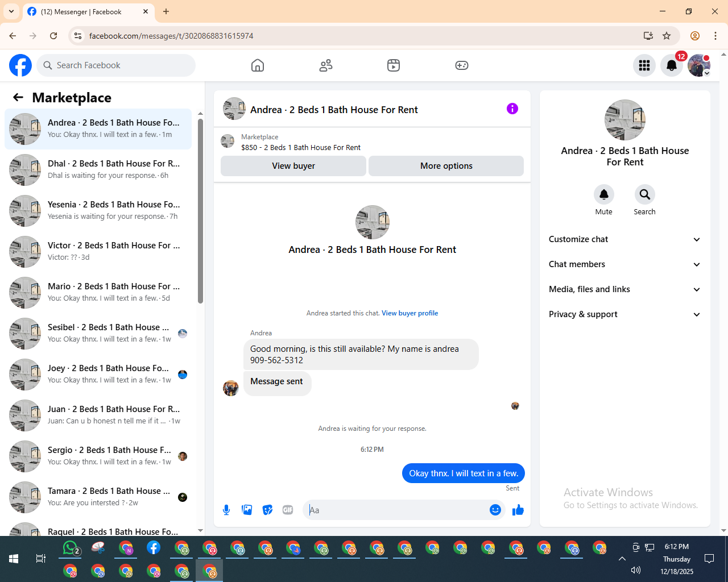Image resolution: width=728 pixels, height=582 pixels.
Task: Open Yesenia conversation in the chat list
Action: tap(98, 211)
